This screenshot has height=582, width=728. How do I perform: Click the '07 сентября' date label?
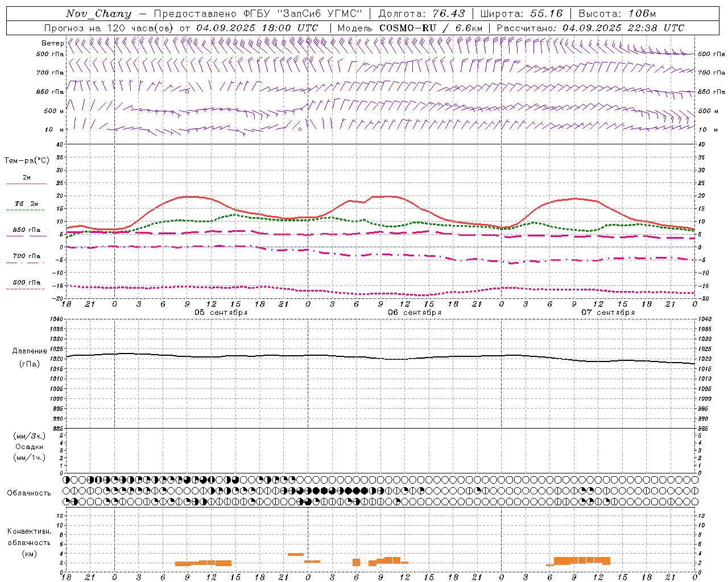(608, 313)
